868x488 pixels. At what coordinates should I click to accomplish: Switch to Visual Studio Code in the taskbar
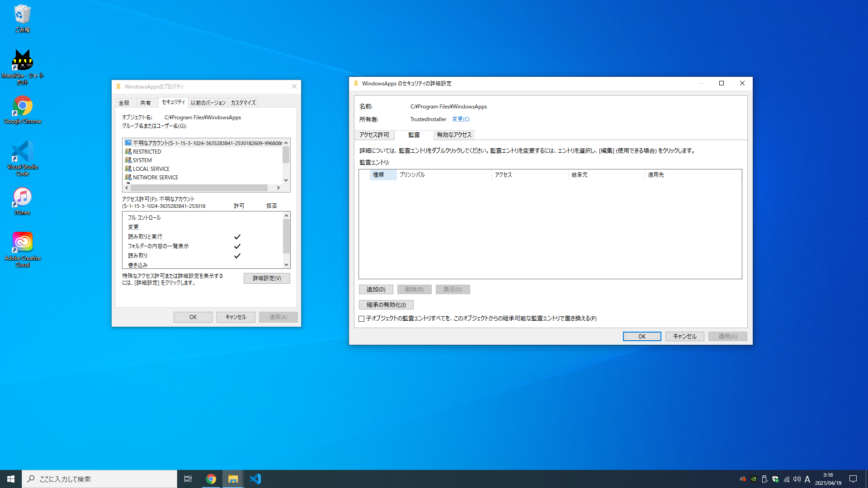point(255,479)
